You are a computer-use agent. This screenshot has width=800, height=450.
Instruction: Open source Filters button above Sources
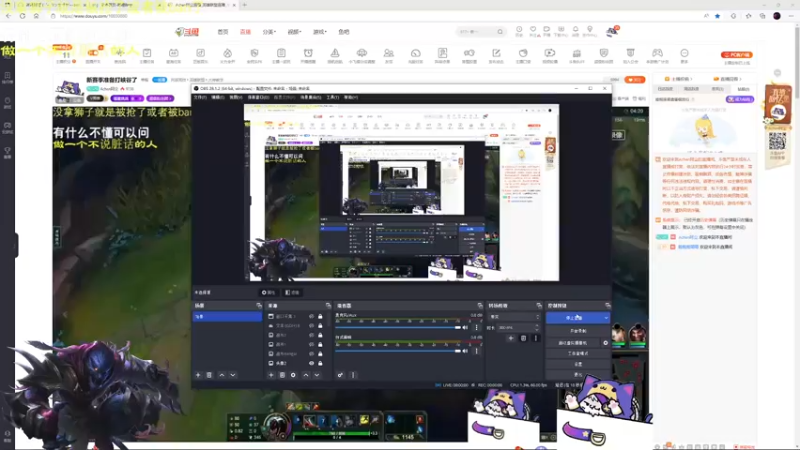click(x=292, y=292)
